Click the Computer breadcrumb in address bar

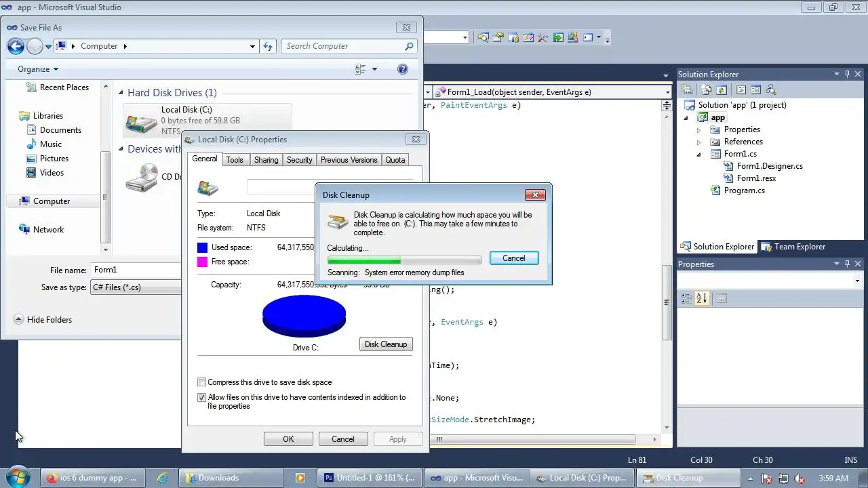pyautogui.click(x=99, y=46)
